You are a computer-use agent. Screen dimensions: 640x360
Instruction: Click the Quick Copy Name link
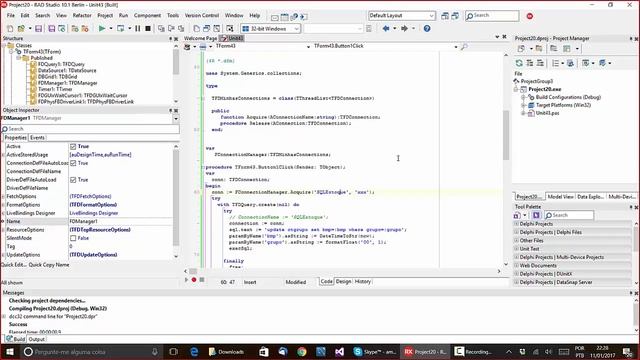coord(49,265)
